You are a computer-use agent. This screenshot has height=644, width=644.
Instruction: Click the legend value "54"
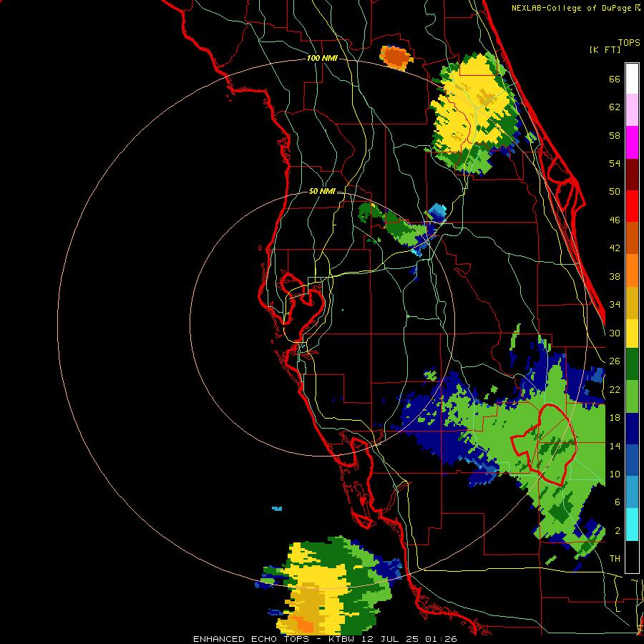click(615, 163)
